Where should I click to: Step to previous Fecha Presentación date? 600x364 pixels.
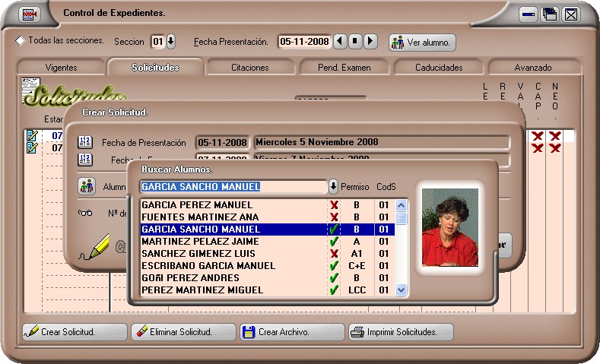click(339, 42)
